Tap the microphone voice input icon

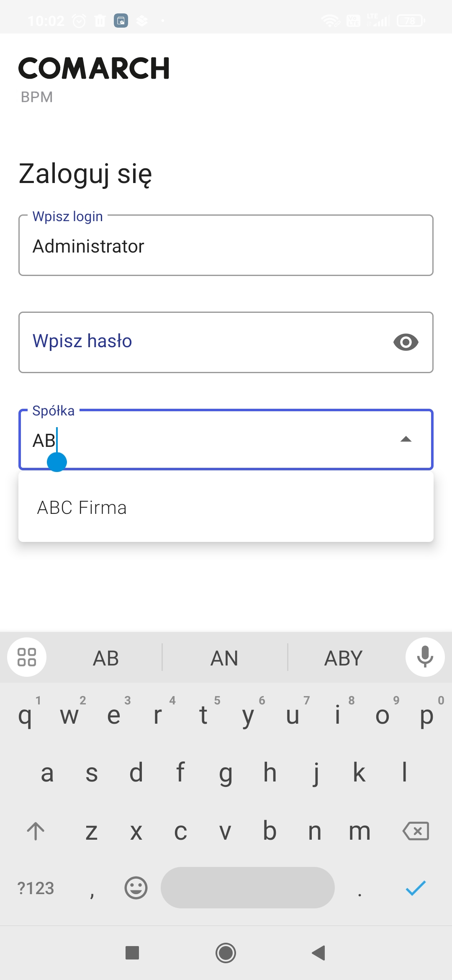point(425,657)
